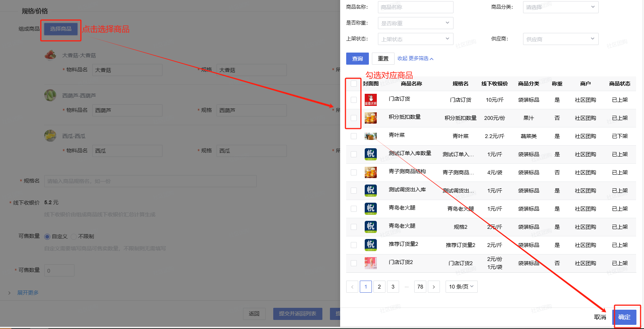
Task: Go to next page arrow in pagination
Action: pos(433,287)
